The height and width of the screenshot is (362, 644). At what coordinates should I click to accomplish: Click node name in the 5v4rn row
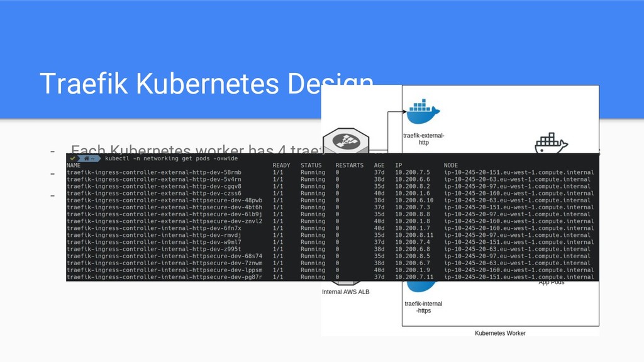tap(517, 179)
